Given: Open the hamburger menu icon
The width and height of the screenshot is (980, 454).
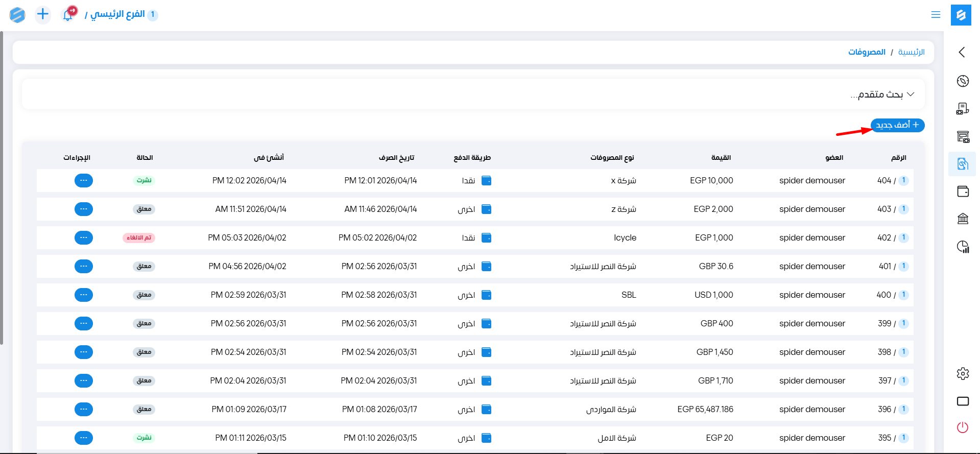Looking at the screenshot, I should [935, 15].
